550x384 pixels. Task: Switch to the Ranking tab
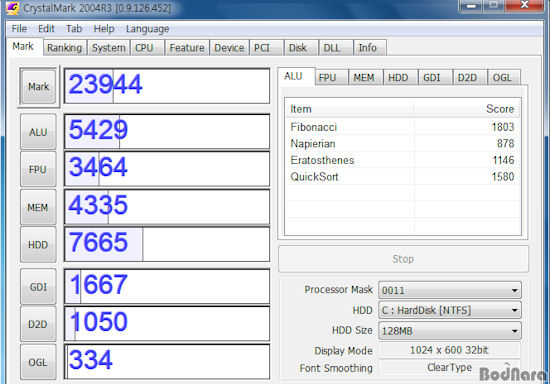65,48
